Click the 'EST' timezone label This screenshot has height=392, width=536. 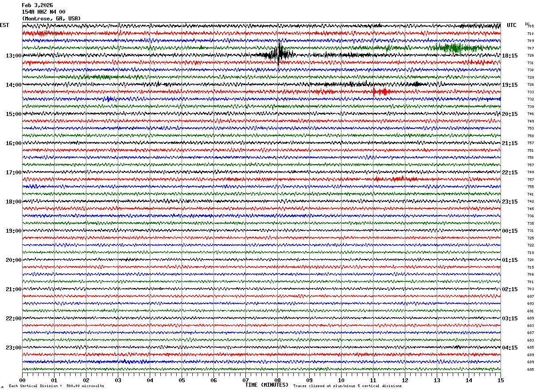4,25
